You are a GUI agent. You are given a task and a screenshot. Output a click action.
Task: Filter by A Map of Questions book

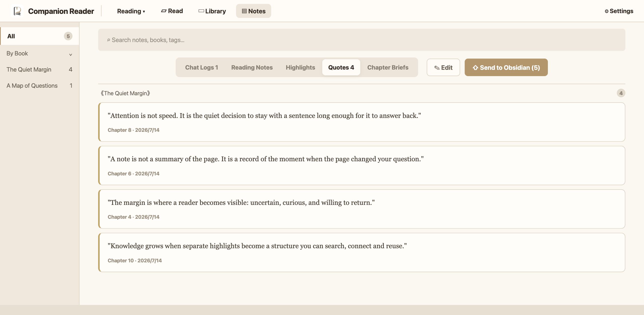[x=40, y=86]
